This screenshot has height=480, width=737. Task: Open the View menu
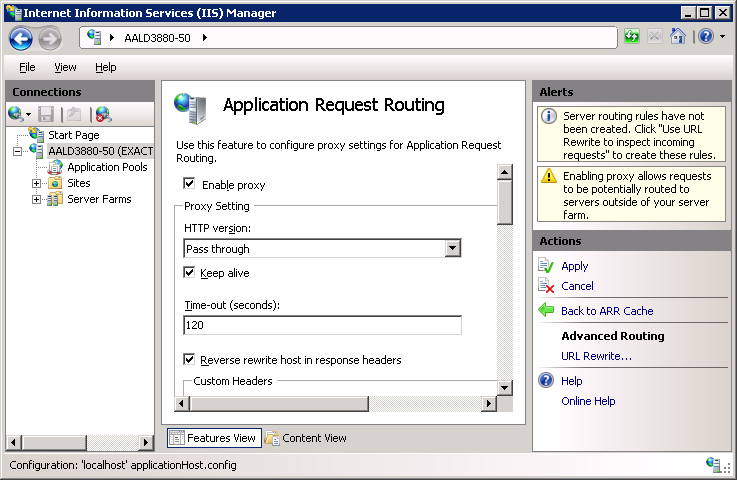[65, 67]
